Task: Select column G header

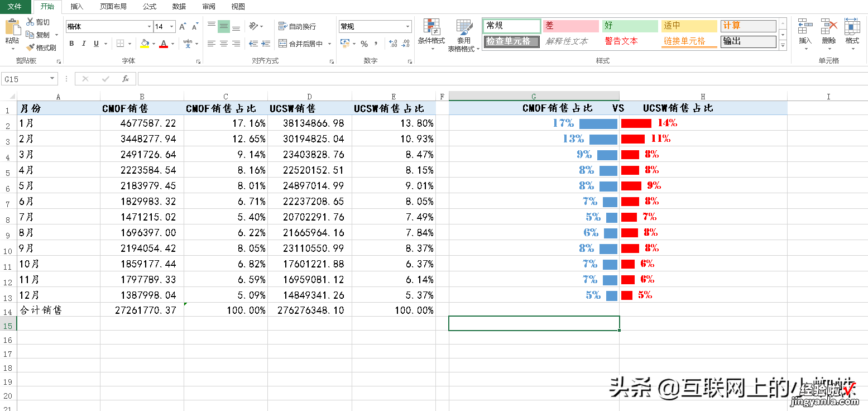Action: [534, 97]
